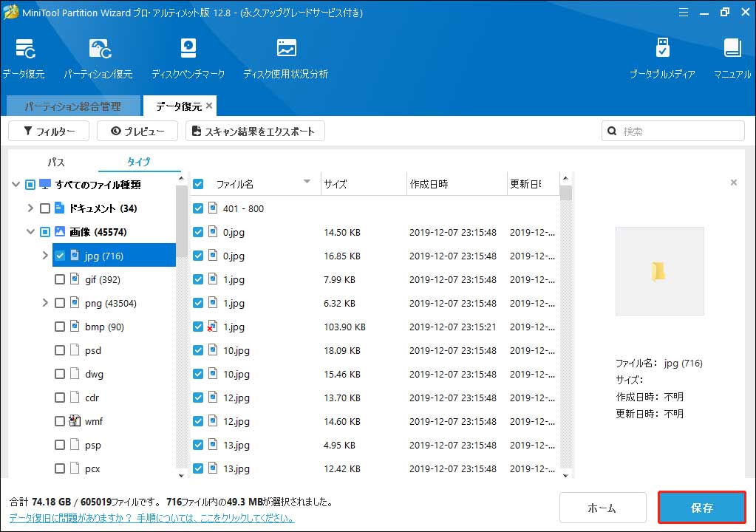
Task: Click the 保存 button
Action: [701, 508]
